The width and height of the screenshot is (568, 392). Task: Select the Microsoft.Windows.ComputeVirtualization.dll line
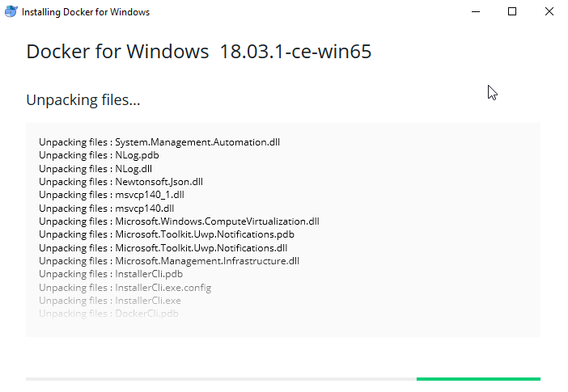[179, 221]
